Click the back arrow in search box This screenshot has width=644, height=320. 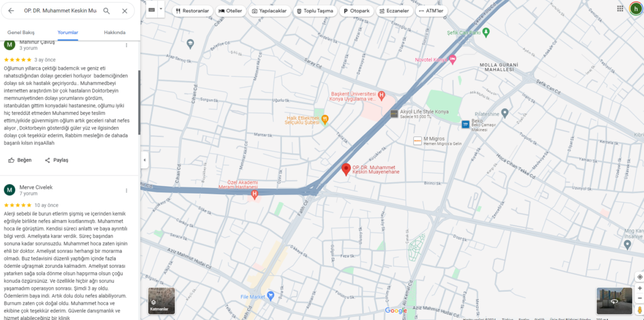[x=11, y=11]
